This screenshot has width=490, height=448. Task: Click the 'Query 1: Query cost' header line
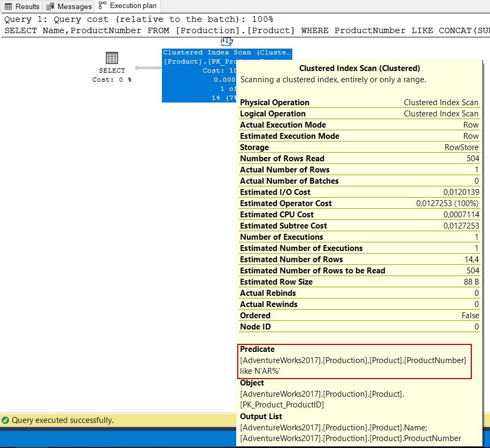coord(139,19)
